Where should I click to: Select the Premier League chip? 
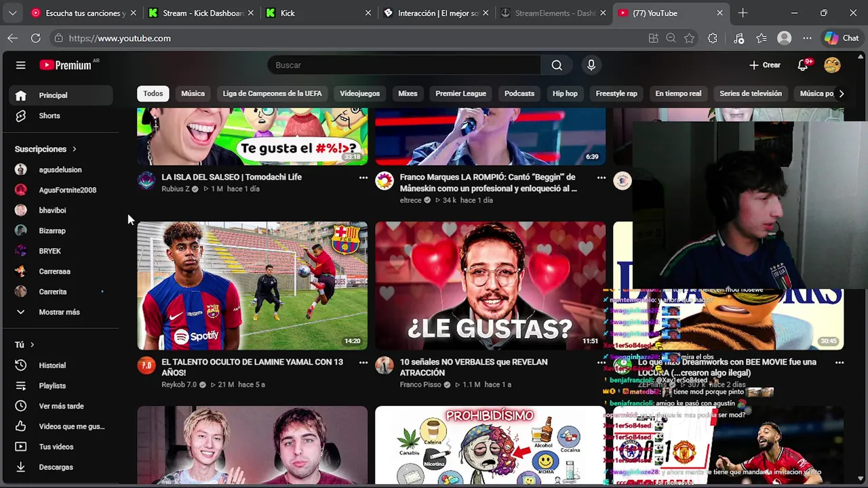460,94
